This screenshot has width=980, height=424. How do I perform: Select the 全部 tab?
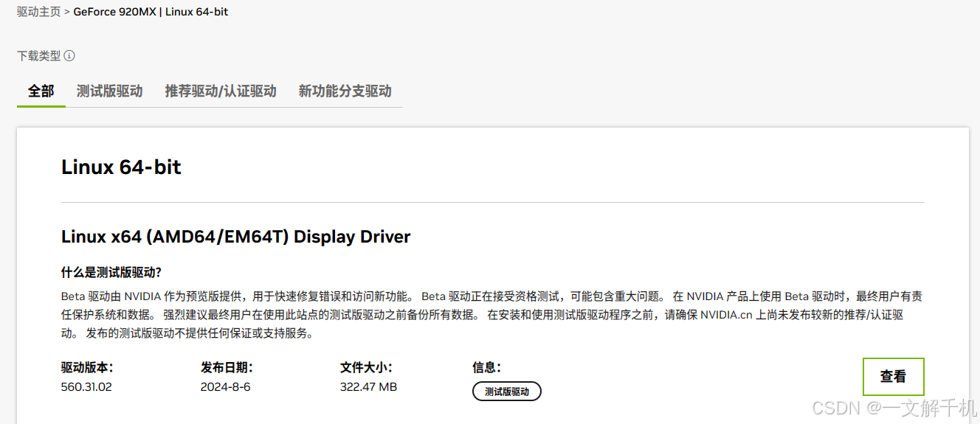41,91
